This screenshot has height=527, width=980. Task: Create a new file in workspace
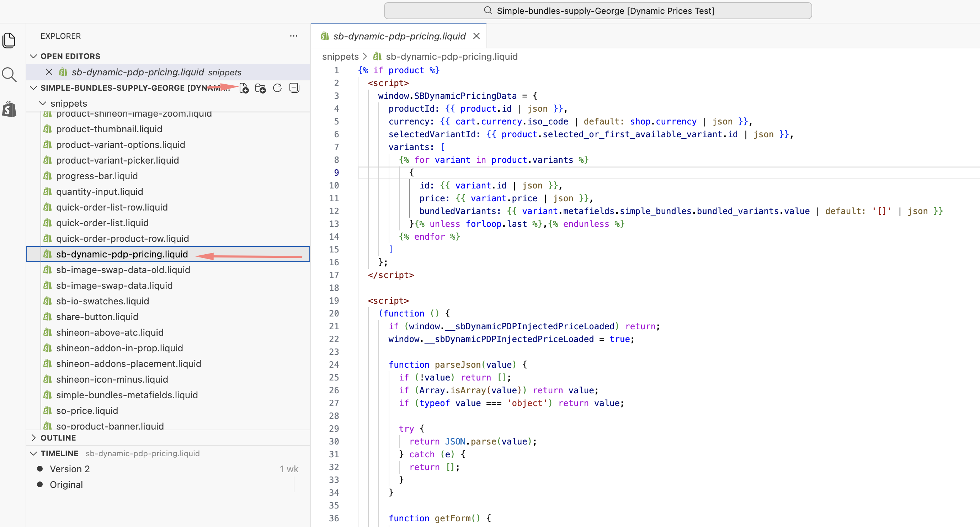coord(244,88)
